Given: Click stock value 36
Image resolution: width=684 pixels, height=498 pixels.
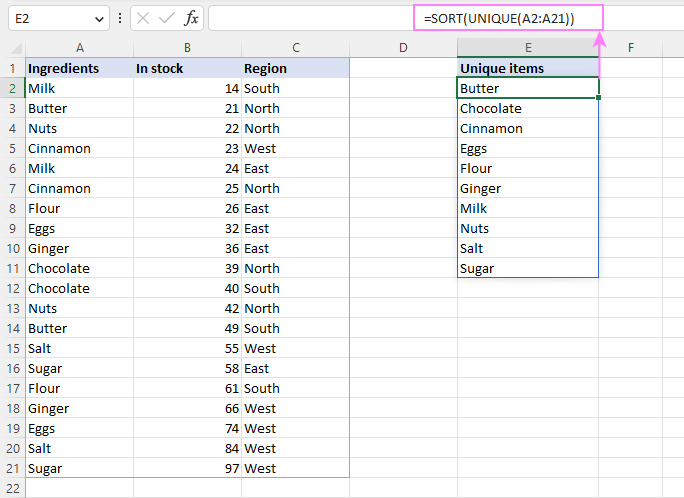Looking at the screenshot, I should pos(187,249).
